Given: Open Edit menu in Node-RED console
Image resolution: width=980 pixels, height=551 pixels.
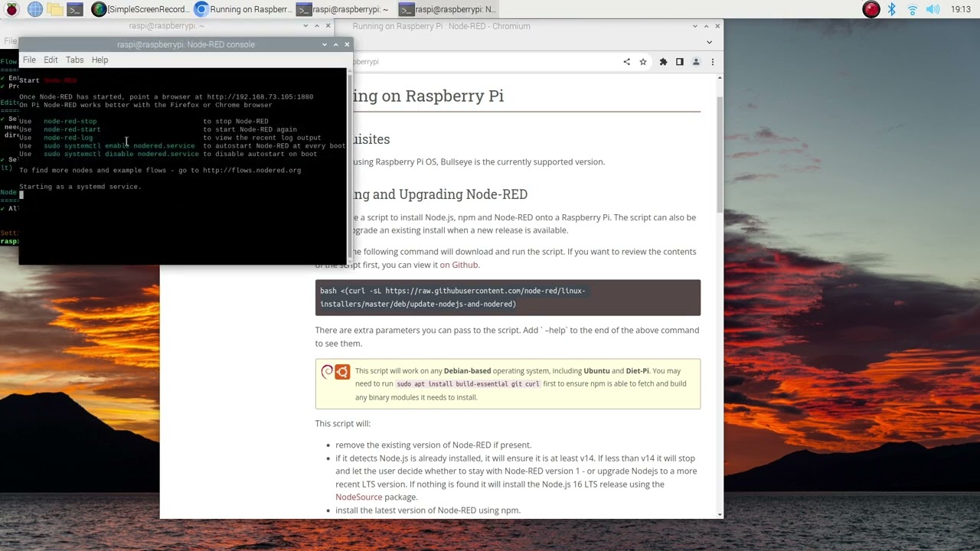Looking at the screenshot, I should point(51,60).
